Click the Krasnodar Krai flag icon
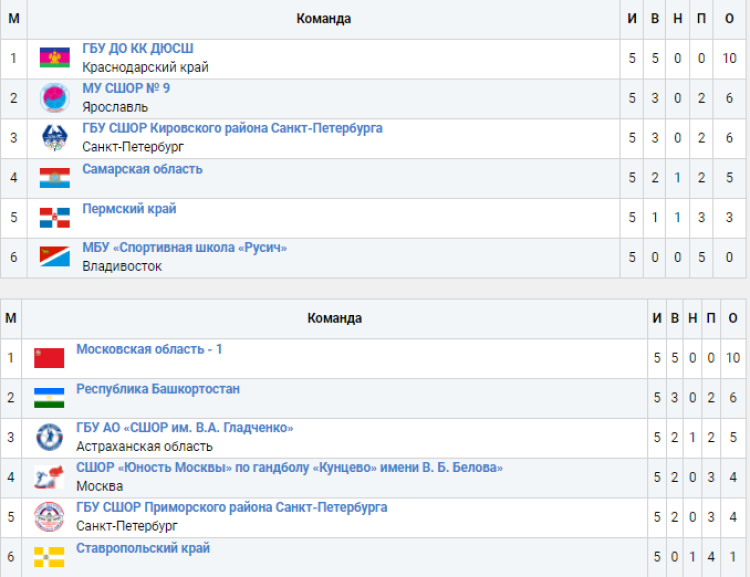 coord(54,58)
